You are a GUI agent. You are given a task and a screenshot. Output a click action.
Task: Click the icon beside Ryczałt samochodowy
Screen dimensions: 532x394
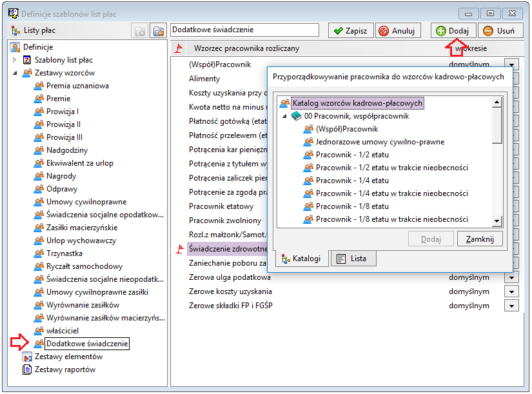click(x=39, y=266)
